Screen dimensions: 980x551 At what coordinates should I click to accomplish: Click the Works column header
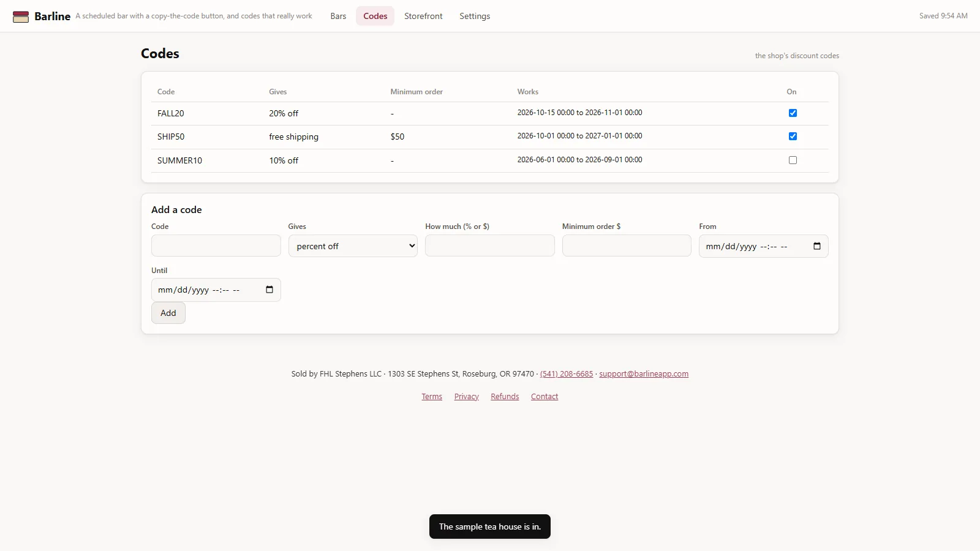pos(528,92)
